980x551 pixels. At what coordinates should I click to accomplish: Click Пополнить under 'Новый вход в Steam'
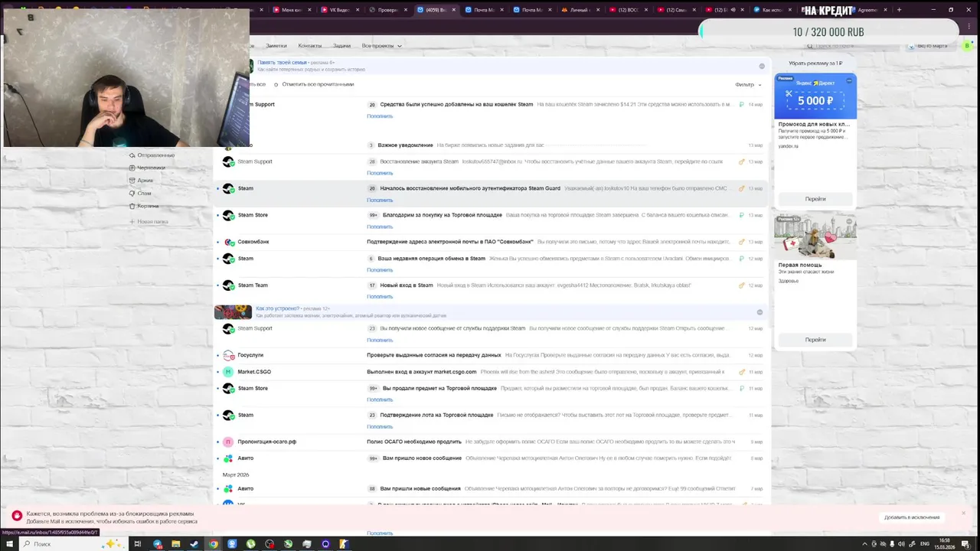coord(380,297)
